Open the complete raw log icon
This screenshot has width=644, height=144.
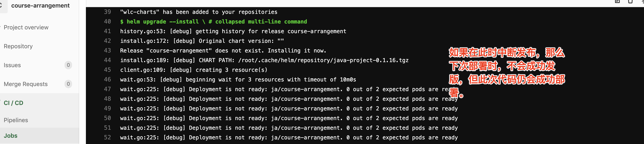click(617, 1)
